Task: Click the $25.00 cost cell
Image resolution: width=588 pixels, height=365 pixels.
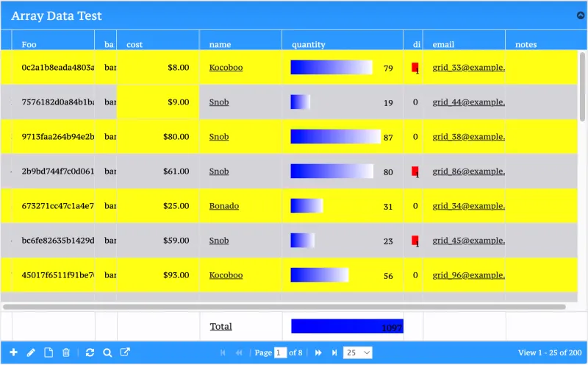Action: pos(158,206)
